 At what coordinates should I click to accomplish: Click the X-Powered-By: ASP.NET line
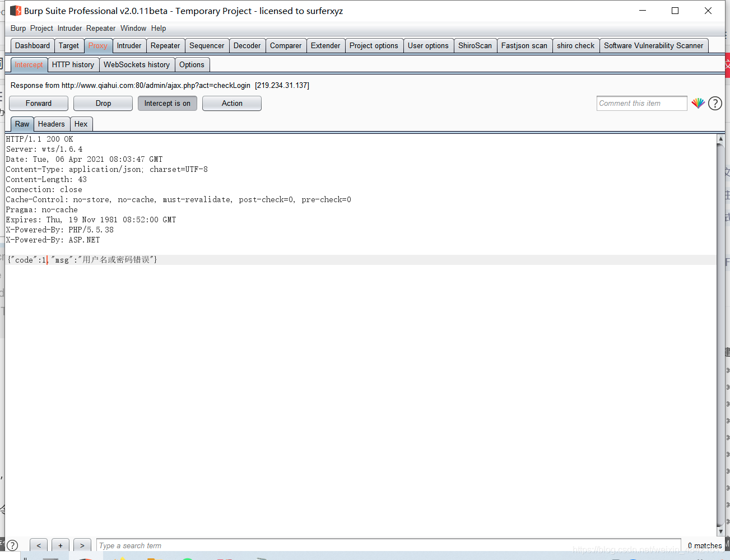point(53,240)
